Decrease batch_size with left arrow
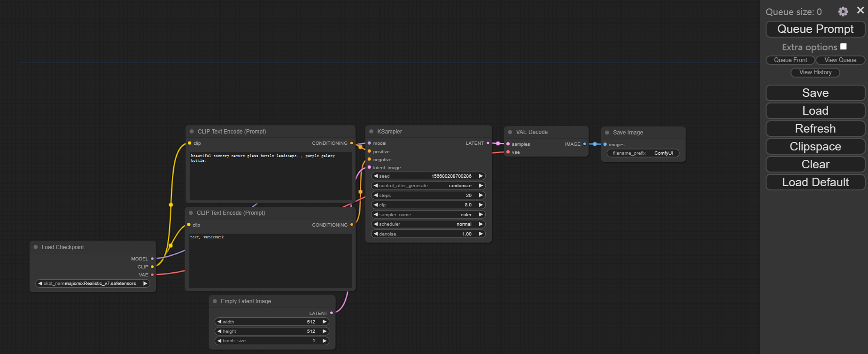Screen dimensions: 868x354 pyautogui.click(x=219, y=341)
